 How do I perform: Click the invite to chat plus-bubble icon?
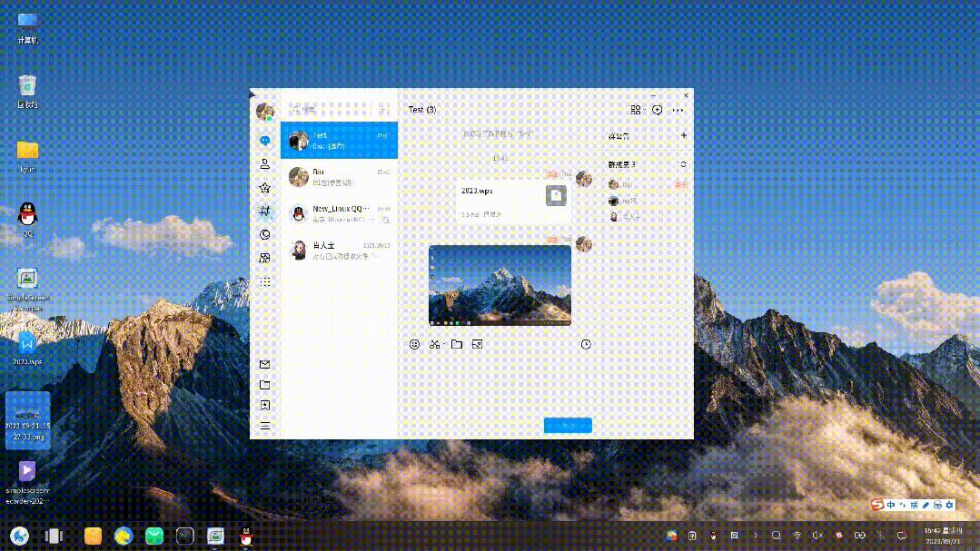pyautogui.click(x=657, y=110)
